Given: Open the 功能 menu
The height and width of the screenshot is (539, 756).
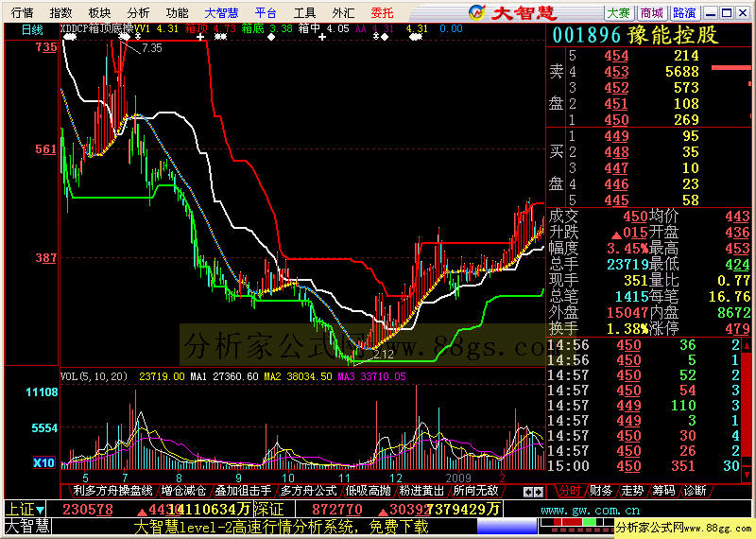Looking at the screenshot, I should click(177, 13).
